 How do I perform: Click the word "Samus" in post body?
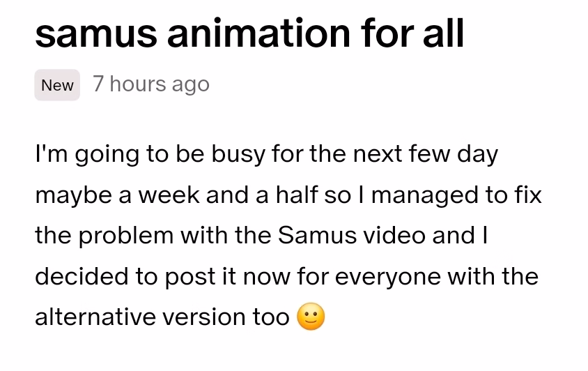[317, 236]
